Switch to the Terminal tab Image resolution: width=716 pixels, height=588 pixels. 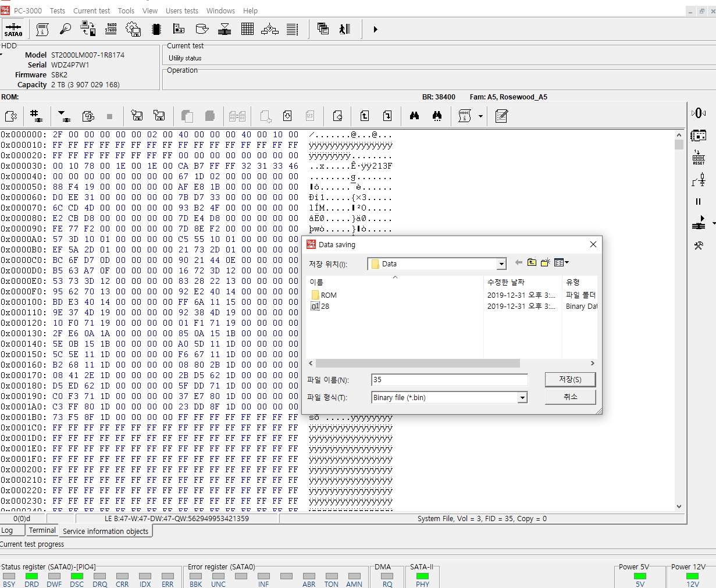pyautogui.click(x=42, y=530)
